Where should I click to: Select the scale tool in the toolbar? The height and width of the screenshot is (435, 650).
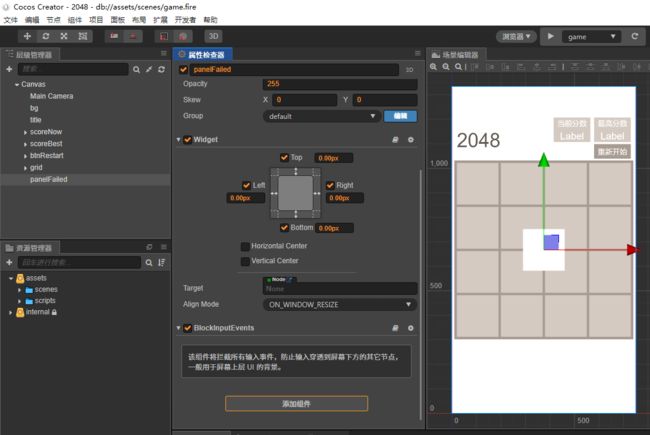coord(64,36)
